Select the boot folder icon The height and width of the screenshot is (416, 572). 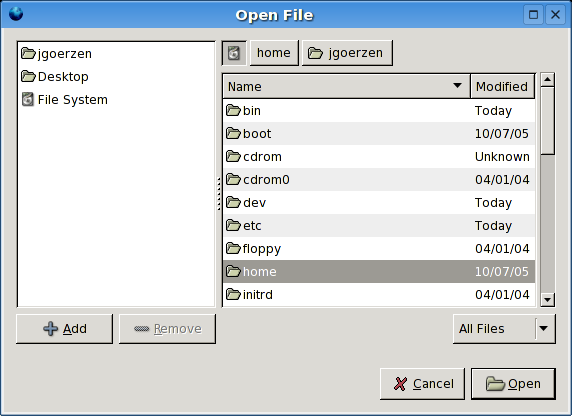tap(233, 133)
